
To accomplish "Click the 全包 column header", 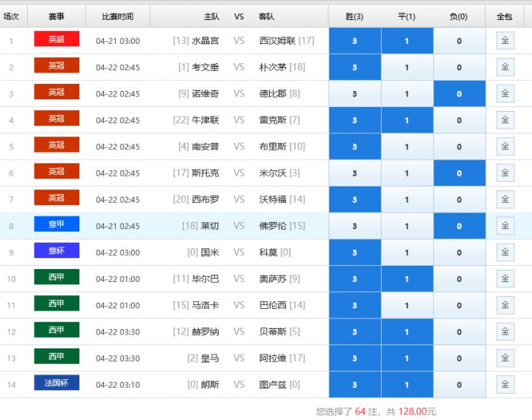I will click(x=505, y=16).
